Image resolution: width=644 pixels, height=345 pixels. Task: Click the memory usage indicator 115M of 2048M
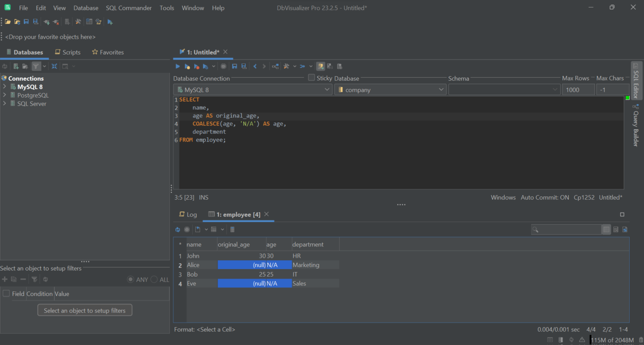[612, 340]
